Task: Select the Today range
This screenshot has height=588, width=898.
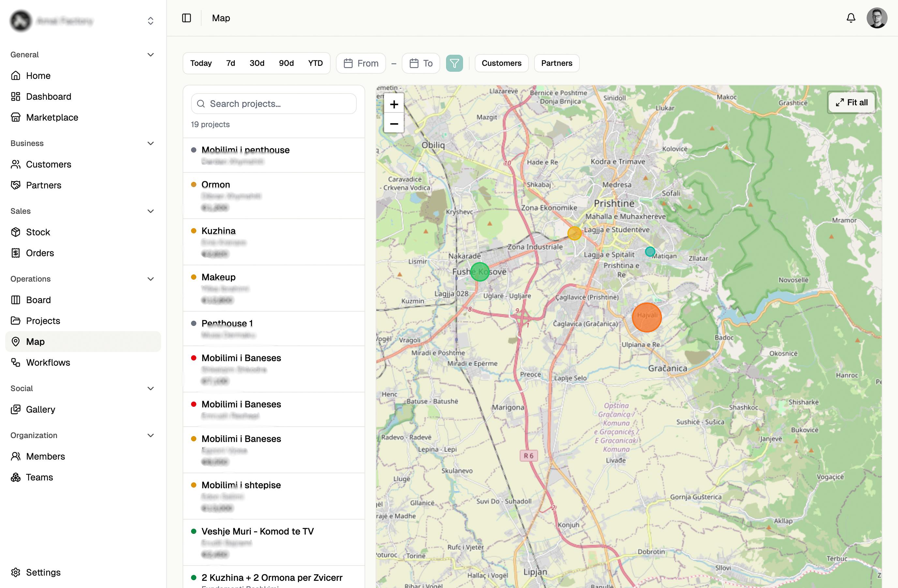Action: 201,63
